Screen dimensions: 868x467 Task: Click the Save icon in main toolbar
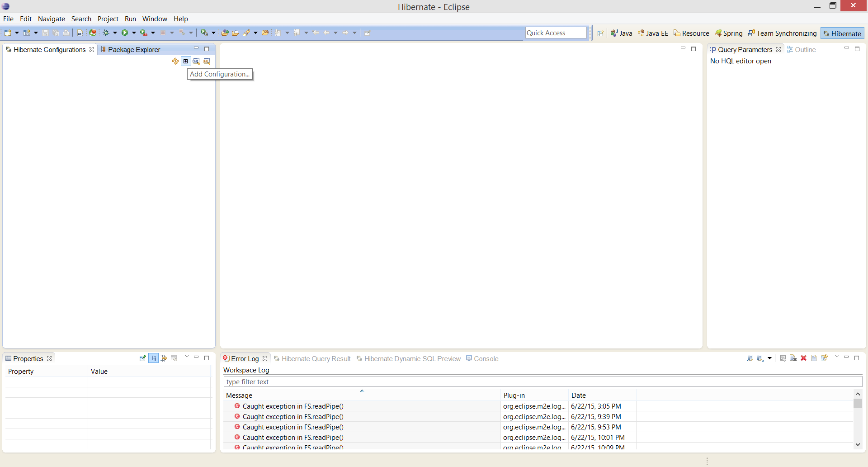(x=45, y=33)
